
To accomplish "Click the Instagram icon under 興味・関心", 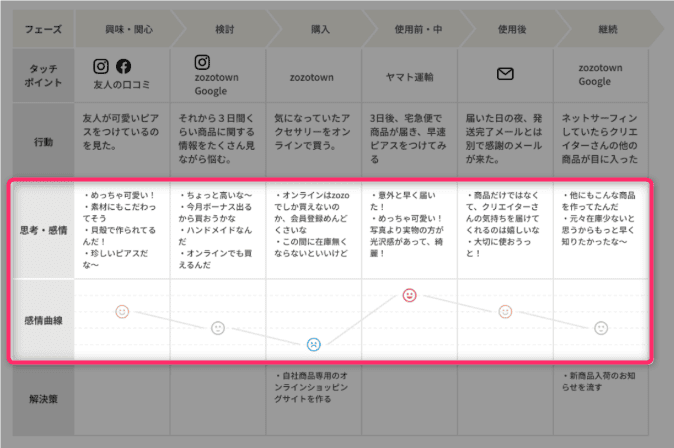I will pos(101,67).
